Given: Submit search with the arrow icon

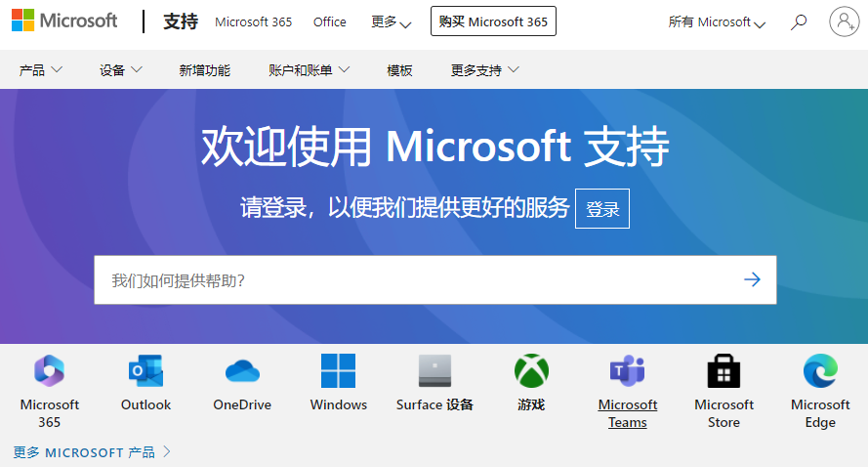Looking at the screenshot, I should pos(752,279).
